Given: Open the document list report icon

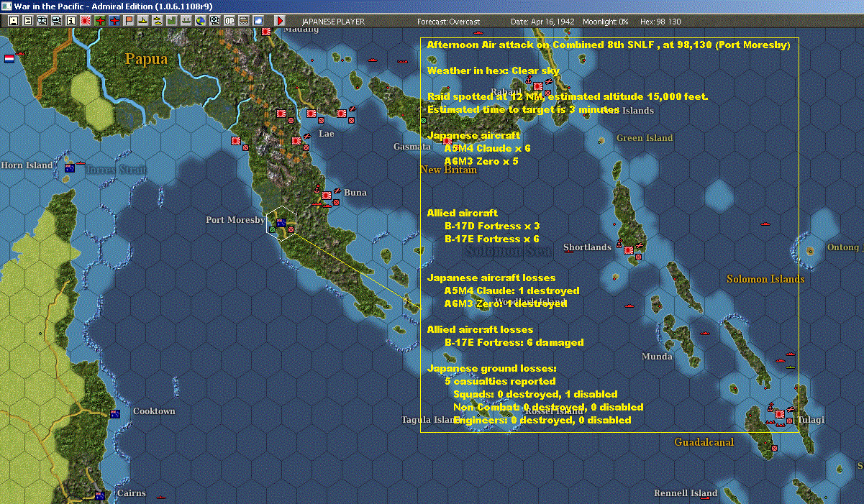Looking at the screenshot, I should click(x=28, y=21).
